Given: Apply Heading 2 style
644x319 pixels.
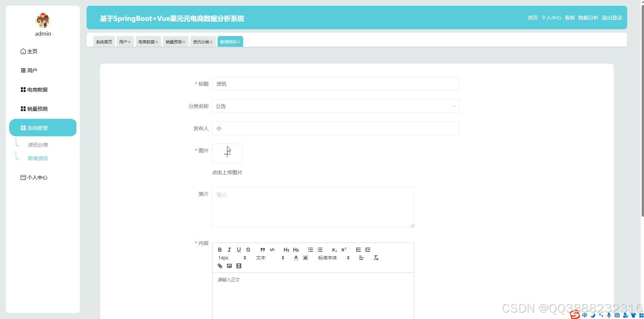Looking at the screenshot, I should [296, 250].
